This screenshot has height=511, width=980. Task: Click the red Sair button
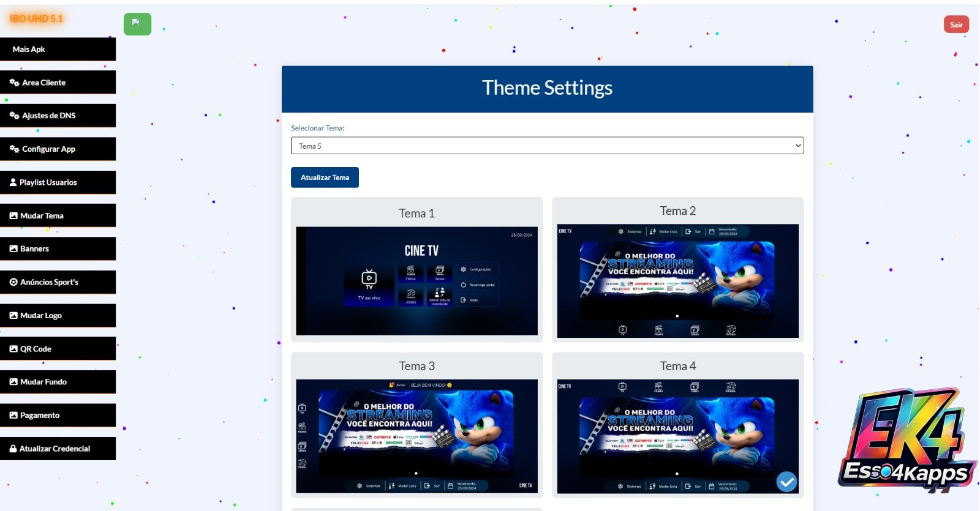[x=956, y=24]
